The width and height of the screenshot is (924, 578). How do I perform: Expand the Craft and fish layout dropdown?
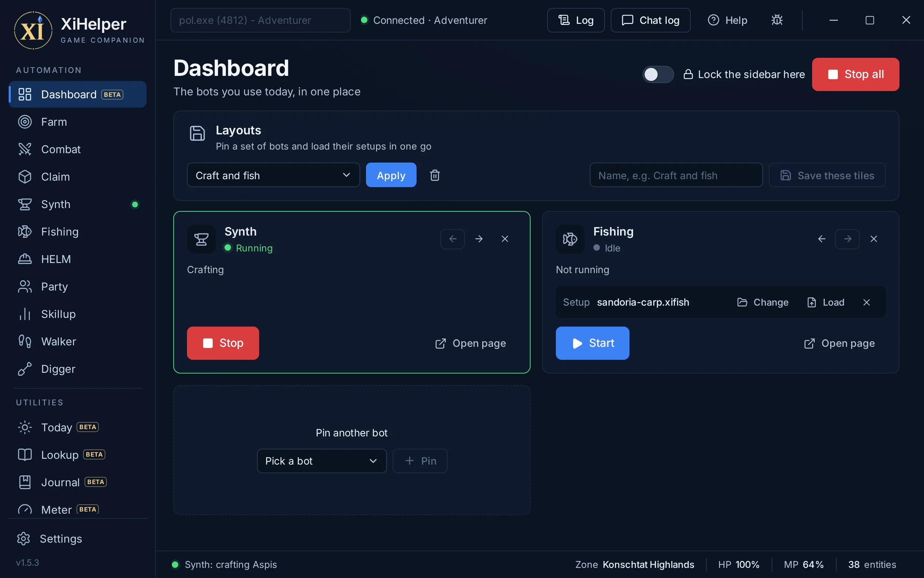pyautogui.click(x=273, y=175)
